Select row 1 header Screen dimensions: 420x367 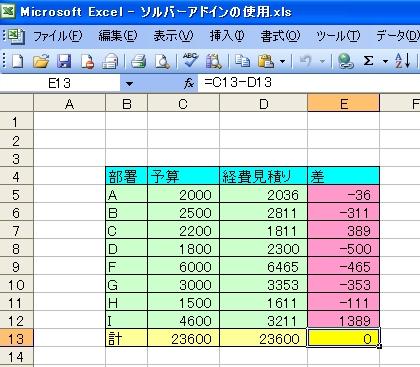tap(16, 122)
